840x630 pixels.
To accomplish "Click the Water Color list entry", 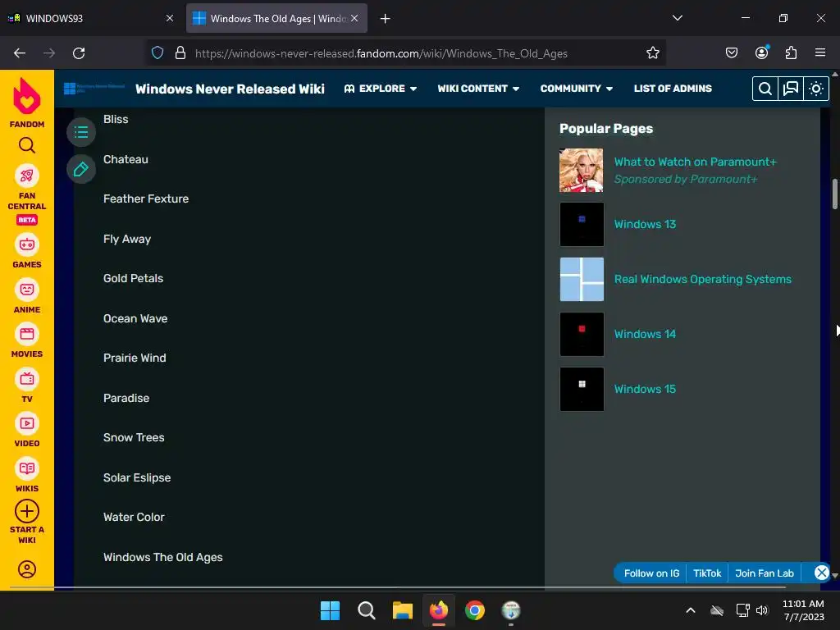I will [x=134, y=518].
